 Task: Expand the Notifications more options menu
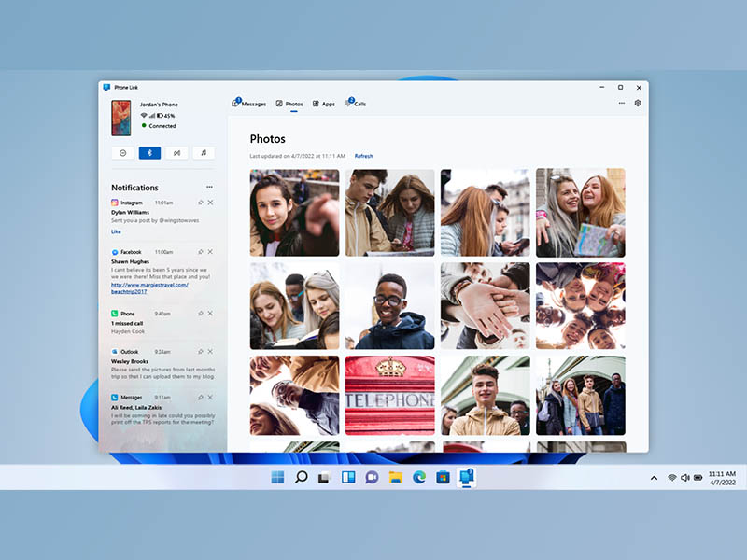209,188
